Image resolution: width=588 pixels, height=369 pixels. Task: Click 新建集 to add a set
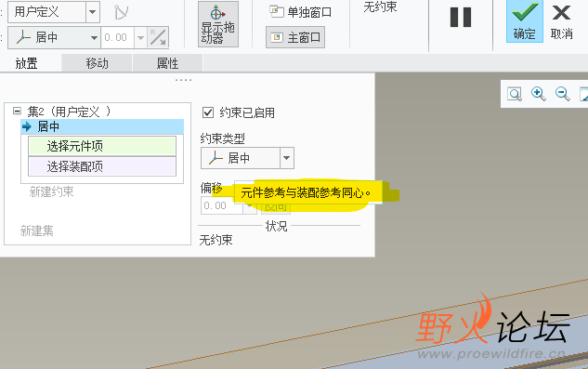[x=37, y=231]
